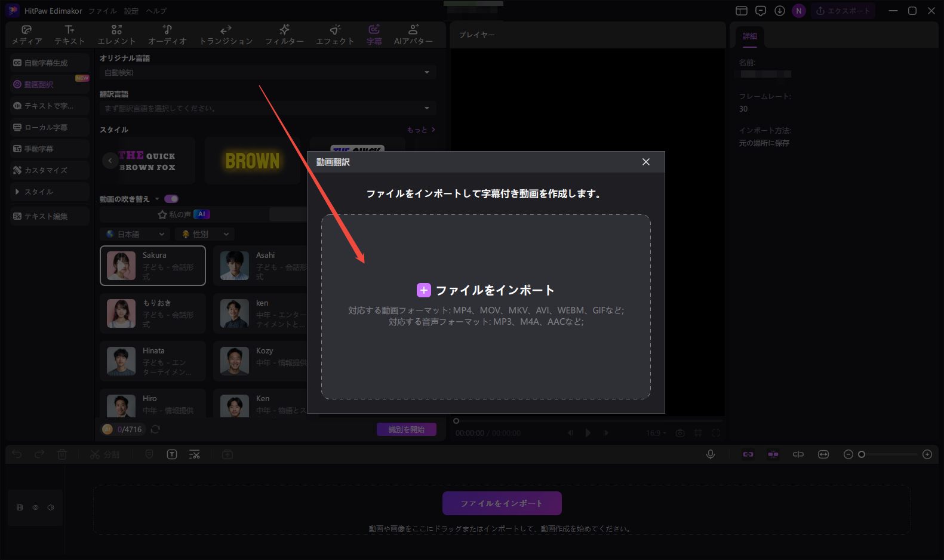Click the redo icon
This screenshot has width=944, height=560.
click(x=39, y=454)
